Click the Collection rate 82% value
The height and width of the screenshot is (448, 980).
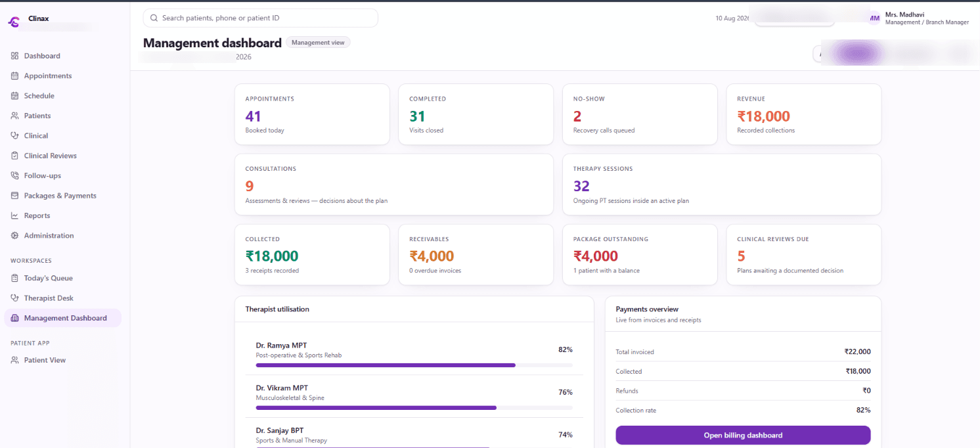863,410
